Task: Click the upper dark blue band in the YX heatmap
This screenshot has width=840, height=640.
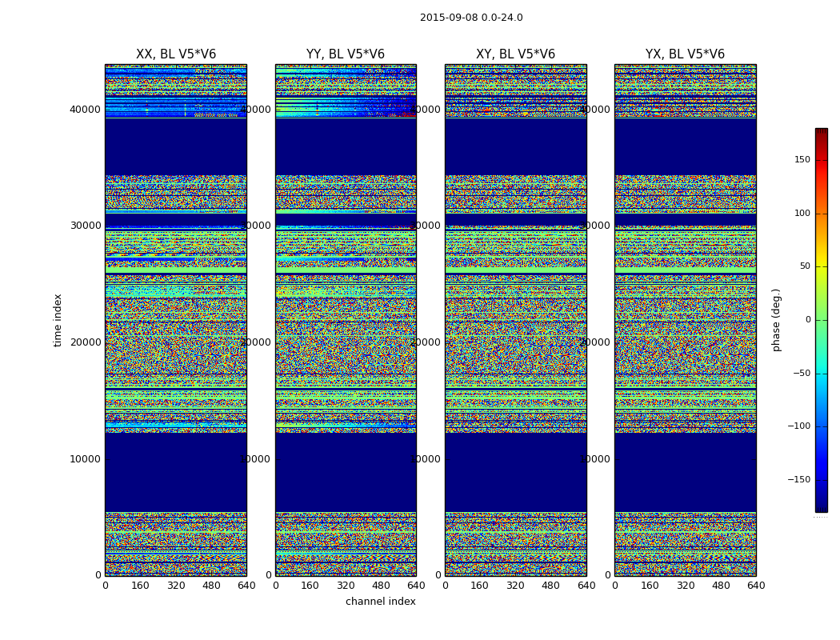Action: 685,146
